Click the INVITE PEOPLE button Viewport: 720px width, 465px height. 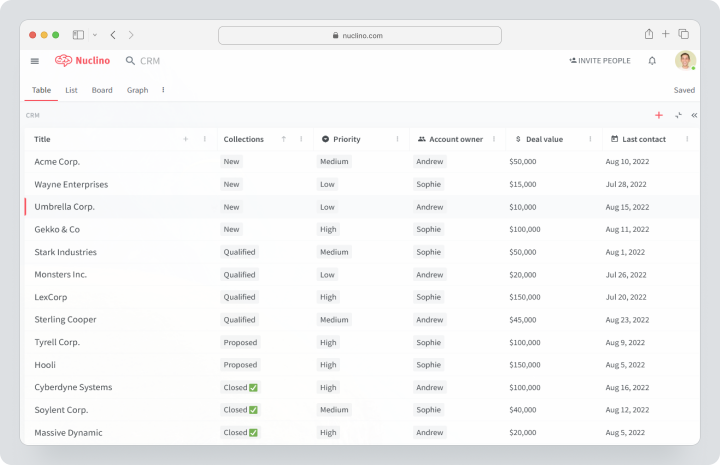tap(600, 61)
